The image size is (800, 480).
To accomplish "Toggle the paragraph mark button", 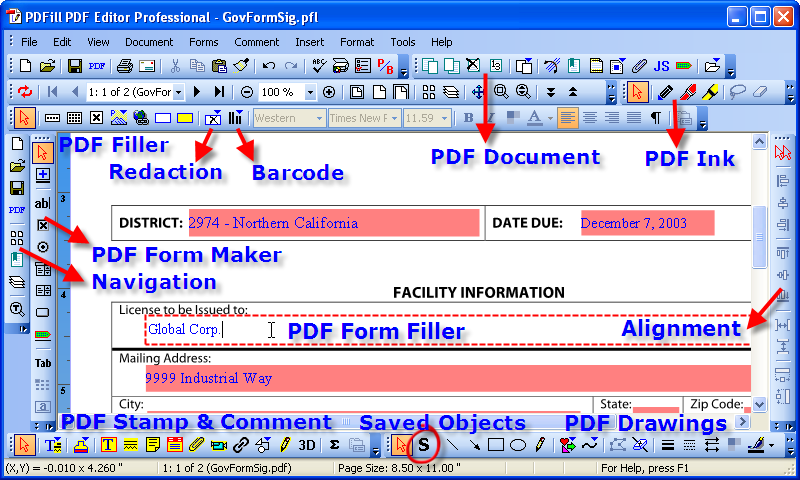I will pos(656,118).
